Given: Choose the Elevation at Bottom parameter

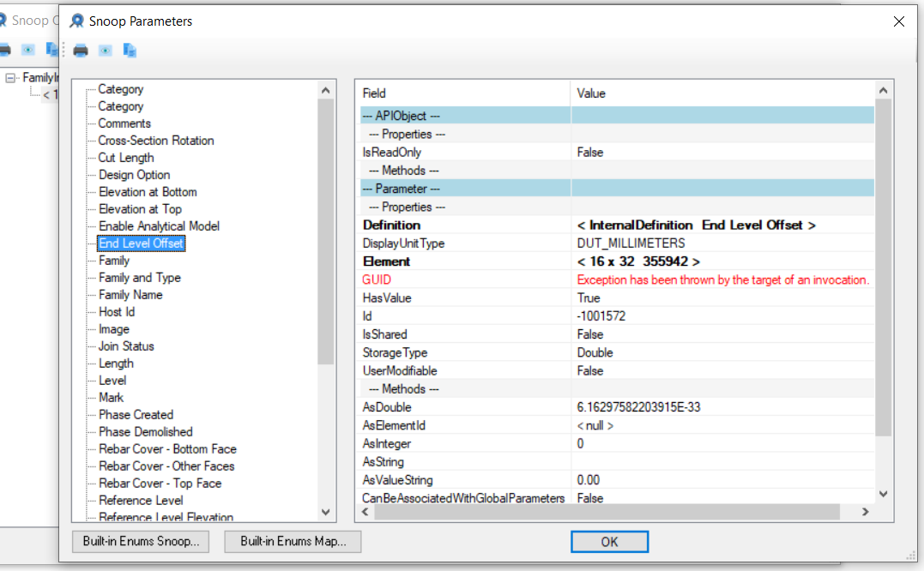Looking at the screenshot, I should pyautogui.click(x=148, y=192).
